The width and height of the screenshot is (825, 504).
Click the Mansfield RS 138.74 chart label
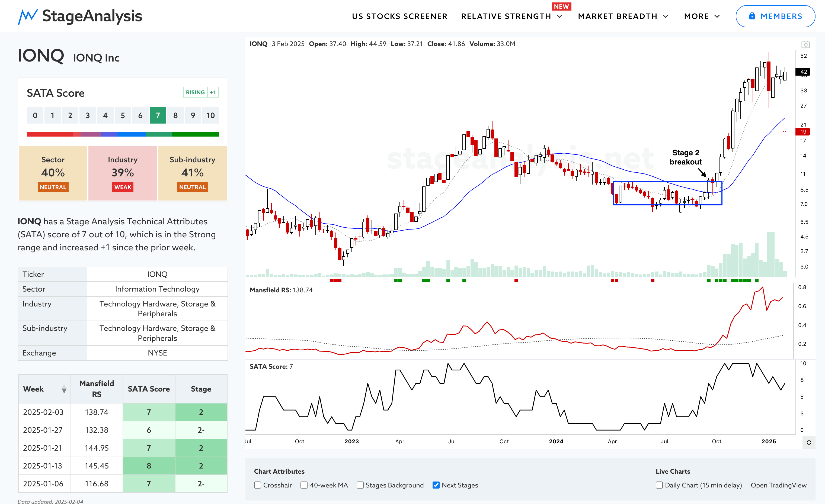pyautogui.click(x=281, y=290)
